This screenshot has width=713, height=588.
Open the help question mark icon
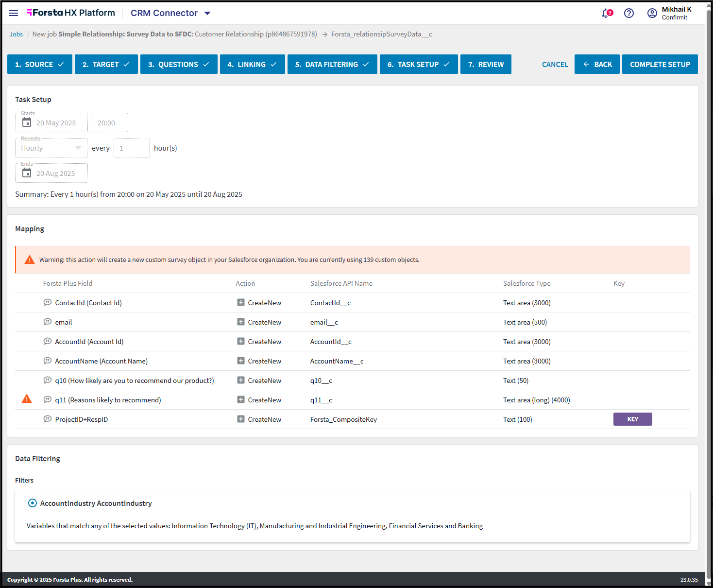point(629,13)
